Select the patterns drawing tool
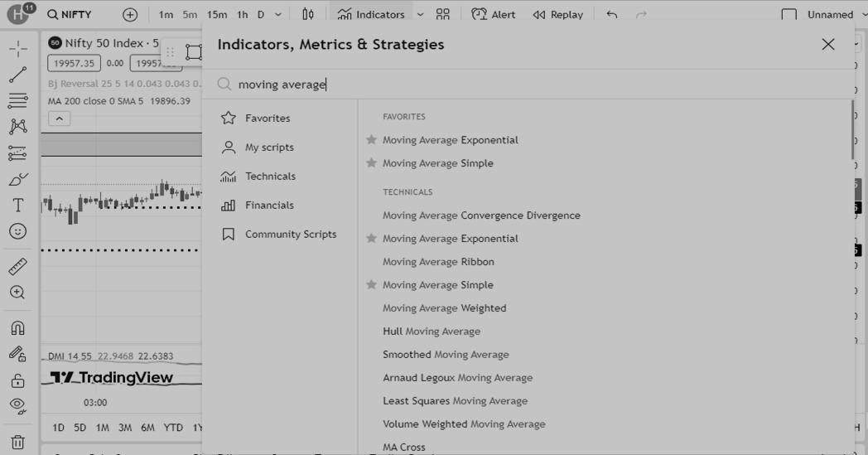Screen dimensions: 868x455 [x=17, y=126]
